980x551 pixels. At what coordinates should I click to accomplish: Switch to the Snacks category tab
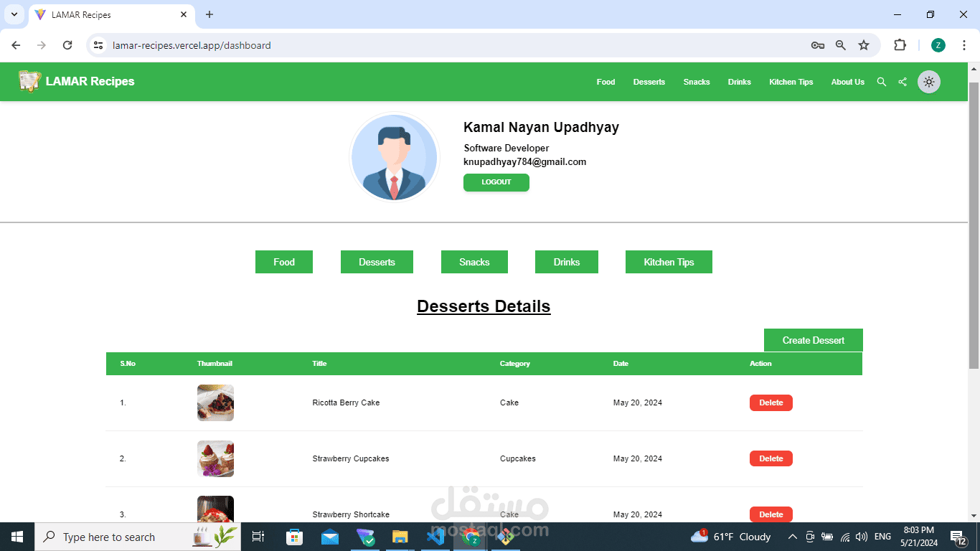474,262
